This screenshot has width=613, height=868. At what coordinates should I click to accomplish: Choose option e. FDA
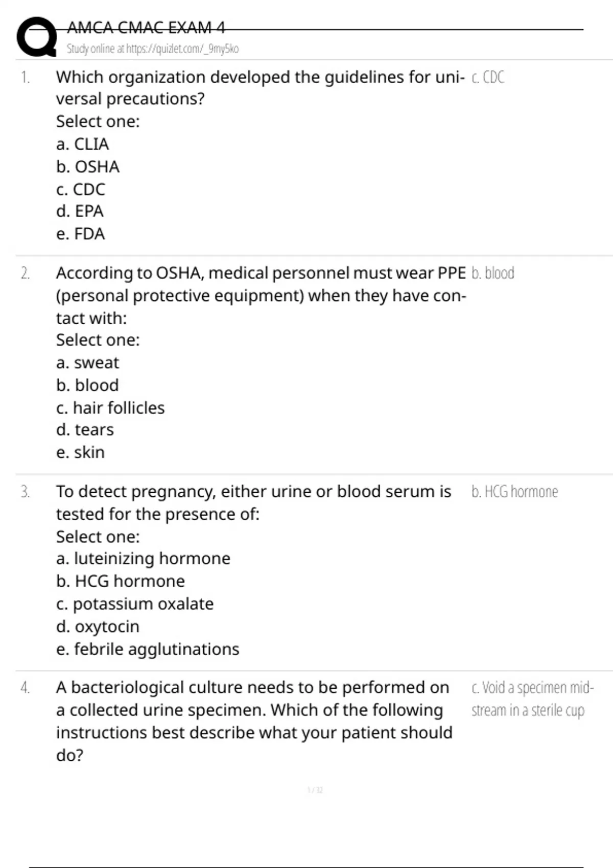pos(80,233)
